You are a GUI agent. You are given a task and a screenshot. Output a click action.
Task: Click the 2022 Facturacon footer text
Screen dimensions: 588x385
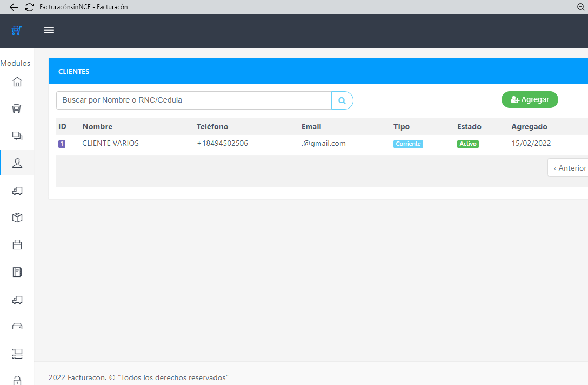[x=138, y=377]
